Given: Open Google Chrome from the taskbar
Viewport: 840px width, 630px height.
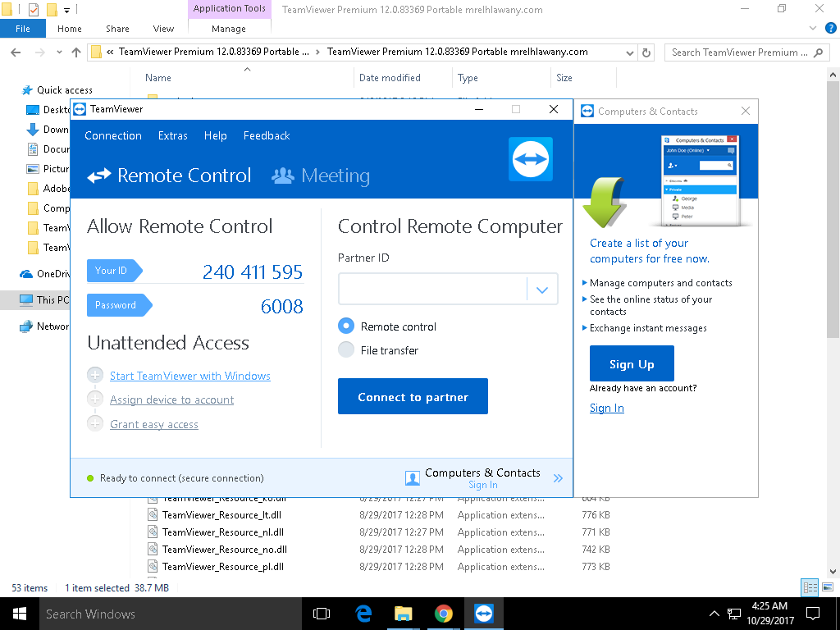Looking at the screenshot, I should [x=443, y=614].
